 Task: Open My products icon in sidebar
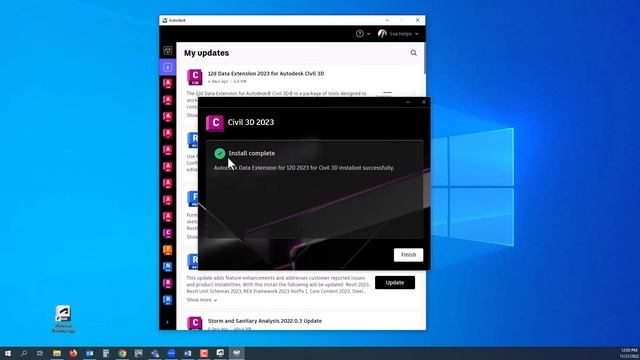tap(167, 50)
